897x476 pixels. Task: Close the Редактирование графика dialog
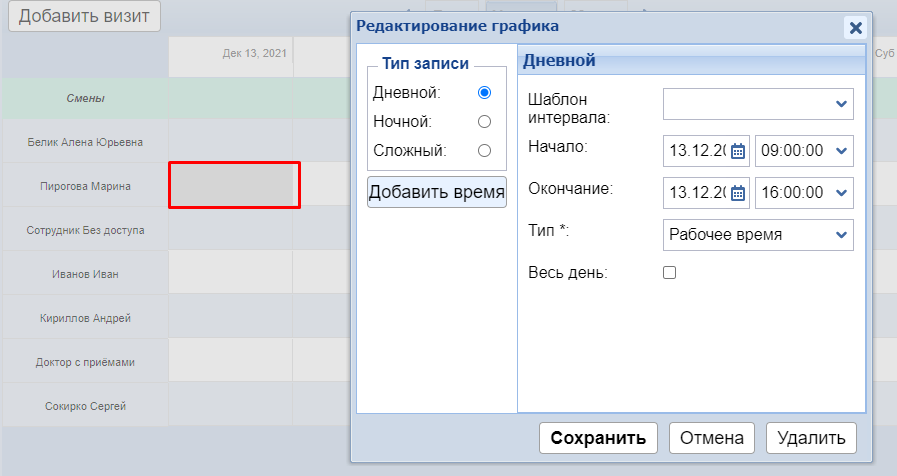pyautogui.click(x=855, y=28)
